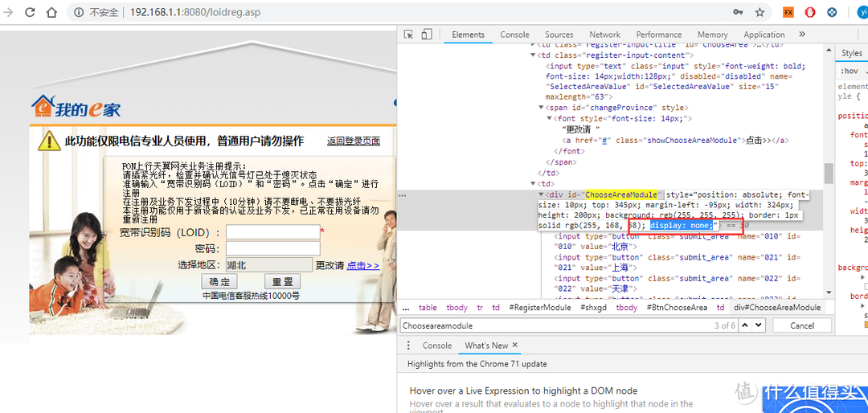Click the 我的e家 logo
The width and height of the screenshot is (868, 413).
(76, 107)
